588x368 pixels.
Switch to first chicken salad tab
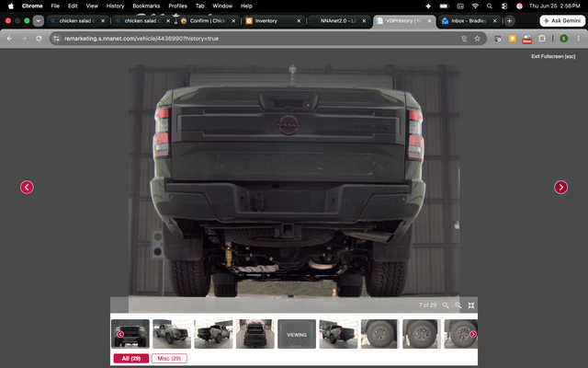point(75,20)
